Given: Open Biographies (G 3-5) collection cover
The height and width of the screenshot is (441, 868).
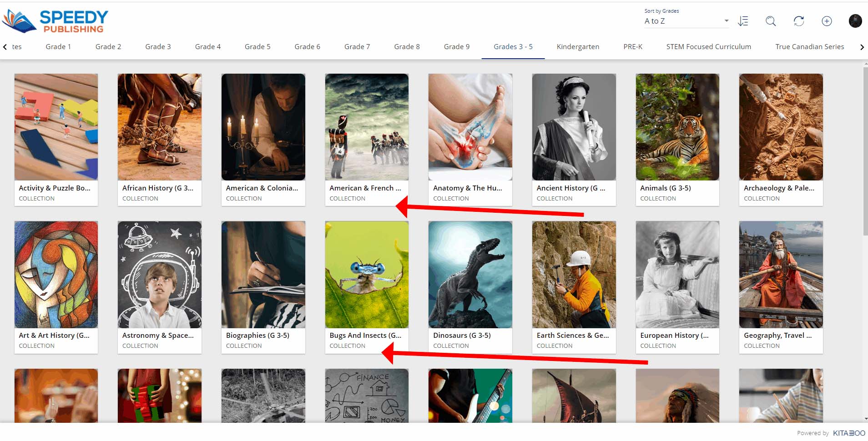Looking at the screenshot, I should (x=263, y=275).
